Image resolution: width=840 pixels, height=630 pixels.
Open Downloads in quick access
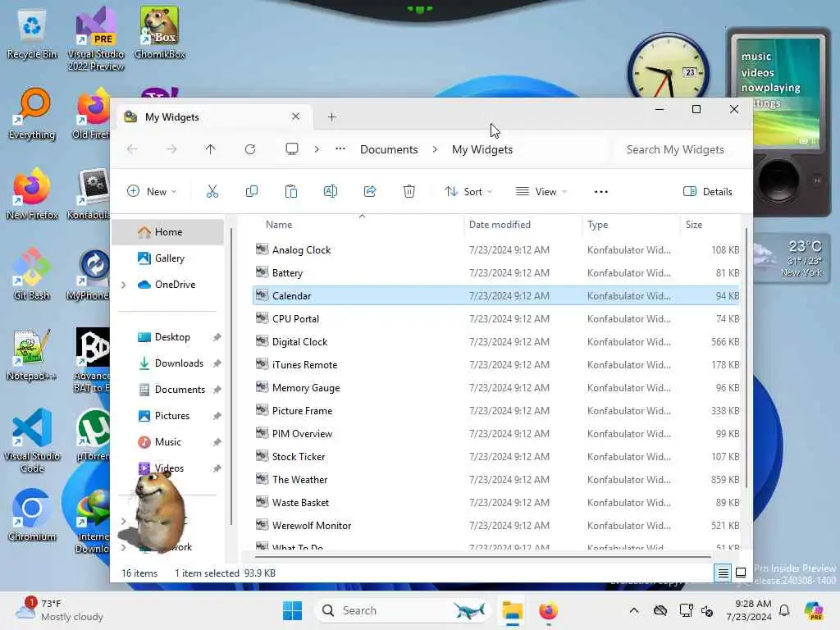click(x=168, y=363)
